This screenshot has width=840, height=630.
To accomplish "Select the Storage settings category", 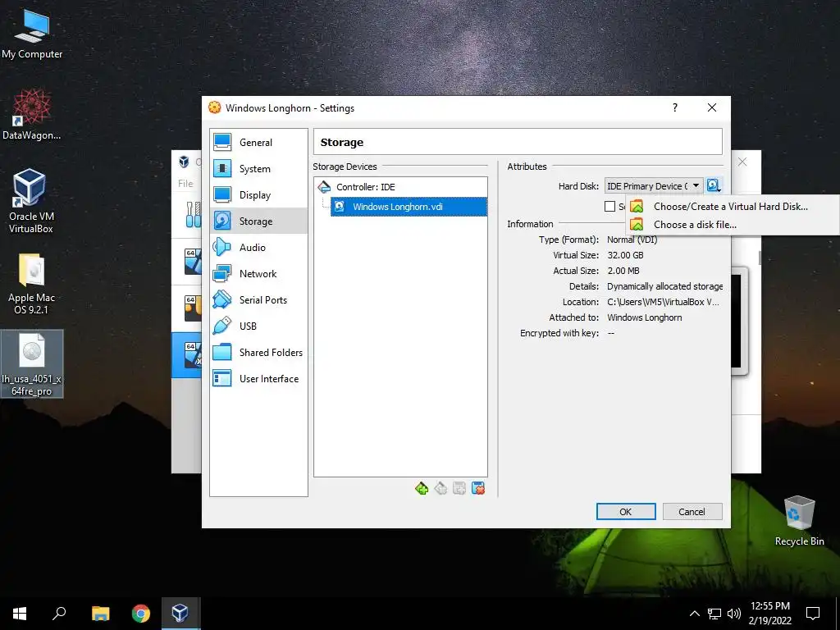I will (258, 221).
